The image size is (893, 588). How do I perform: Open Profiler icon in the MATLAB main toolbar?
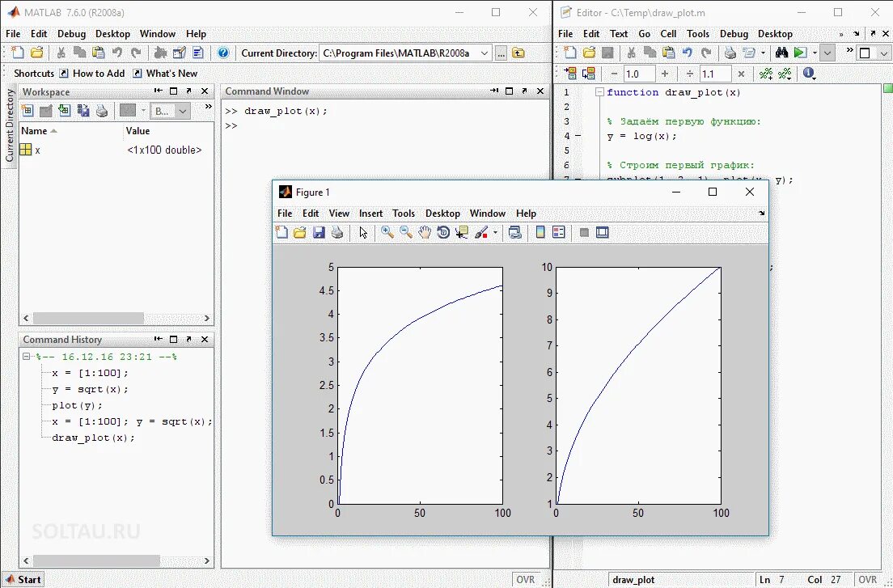coord(197,53)
